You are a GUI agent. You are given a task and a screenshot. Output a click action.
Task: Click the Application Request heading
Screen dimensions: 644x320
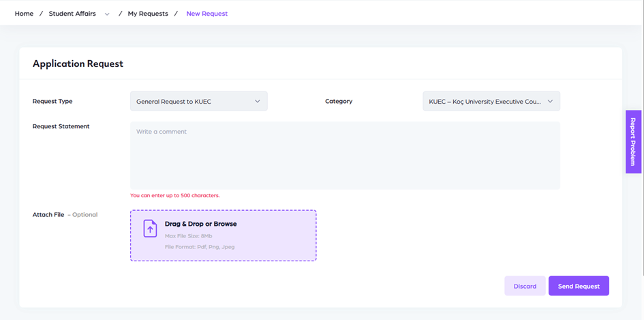[78, 63]
